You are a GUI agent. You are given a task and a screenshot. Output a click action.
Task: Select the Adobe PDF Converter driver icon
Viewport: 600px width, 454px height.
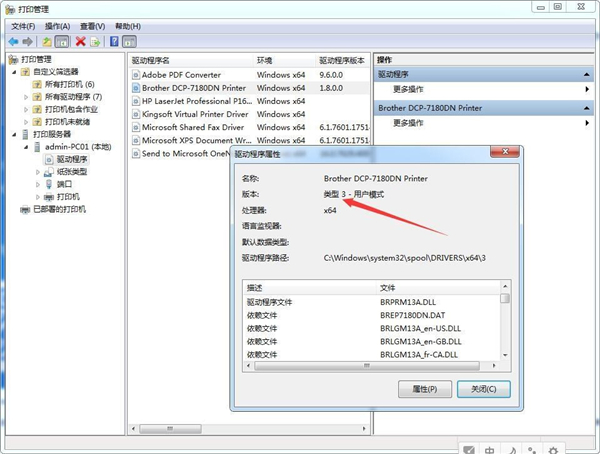coord(135,75)
